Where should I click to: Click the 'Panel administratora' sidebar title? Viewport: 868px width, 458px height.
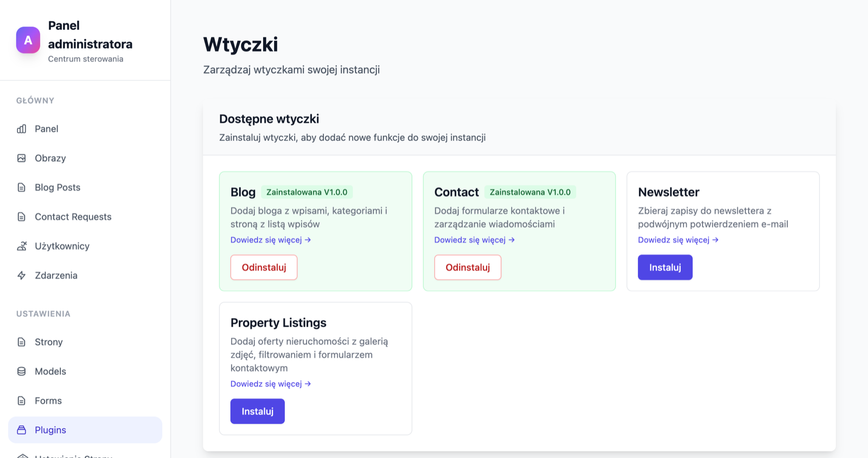pyautogui.click(x=90, y=35)
